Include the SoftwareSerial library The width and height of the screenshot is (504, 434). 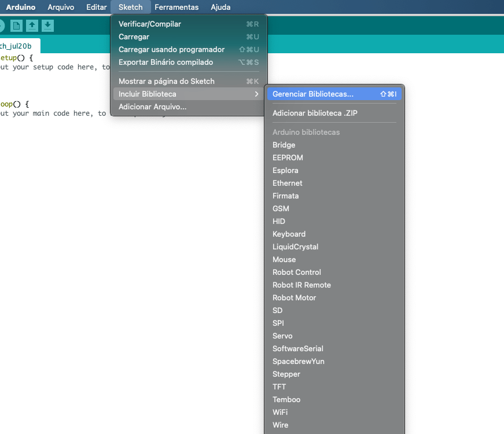pyautogui.click(x=334, y=348)
